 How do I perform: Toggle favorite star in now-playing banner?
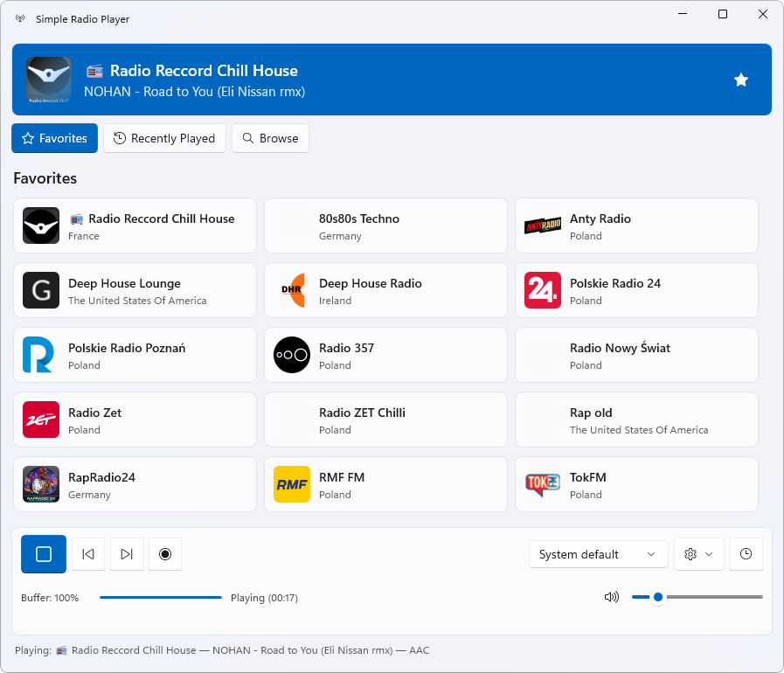click(x=741, y=80)
